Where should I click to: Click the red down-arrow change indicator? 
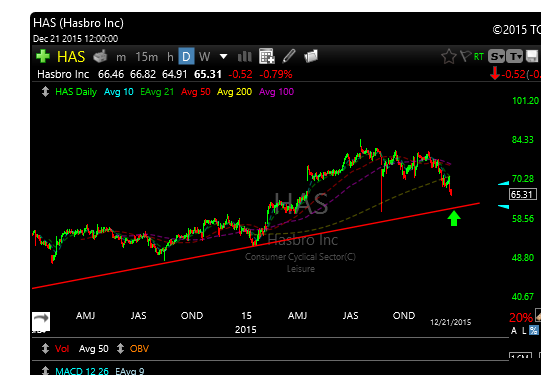point(495,73)
